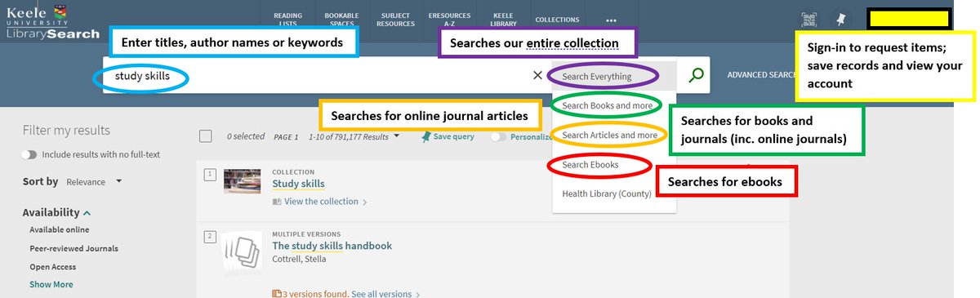Select Search Articles and more option

click(x=614, y=135)
